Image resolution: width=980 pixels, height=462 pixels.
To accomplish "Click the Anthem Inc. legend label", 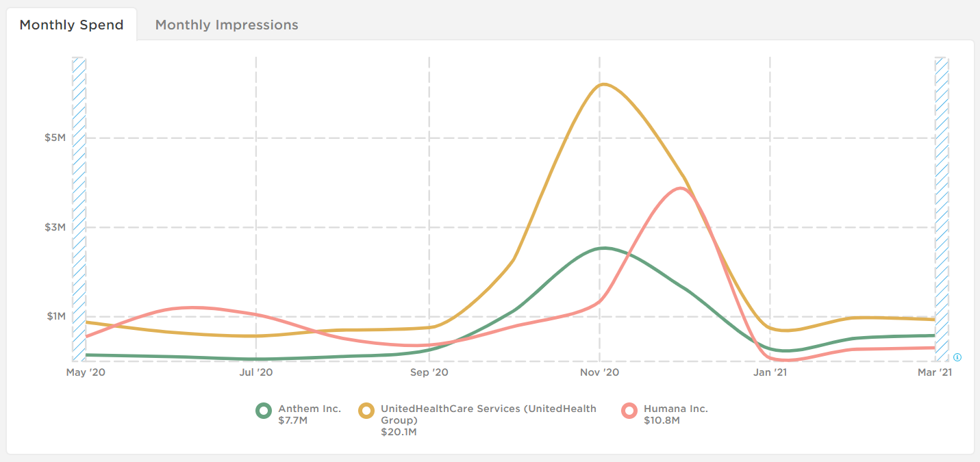I will coord(310,409).
